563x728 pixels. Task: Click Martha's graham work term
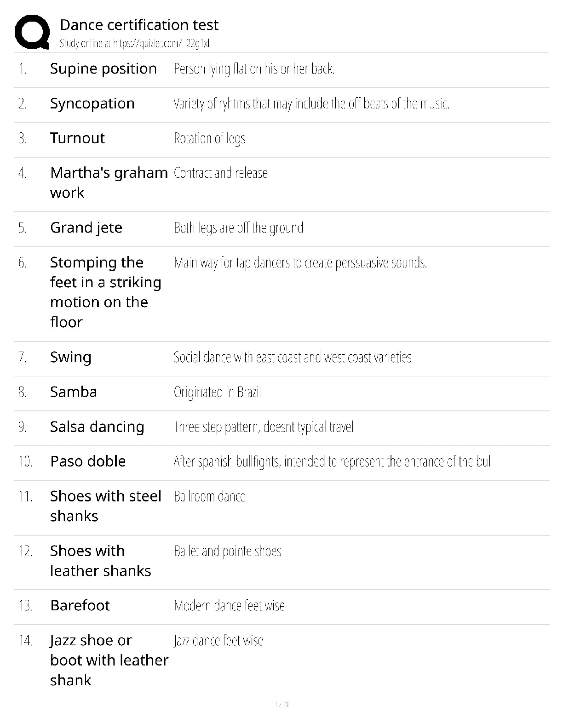[109, 182]
